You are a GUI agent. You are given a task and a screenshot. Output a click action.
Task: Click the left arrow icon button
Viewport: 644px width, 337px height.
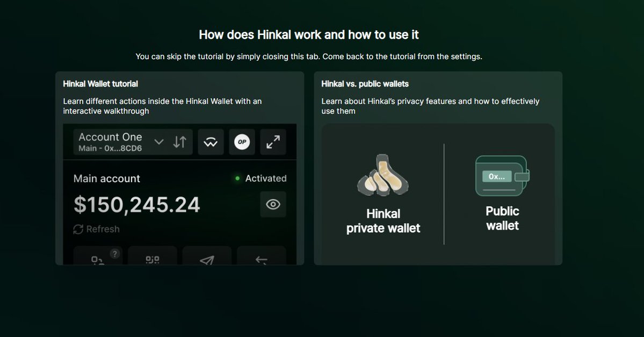click(x=261, y=256)
